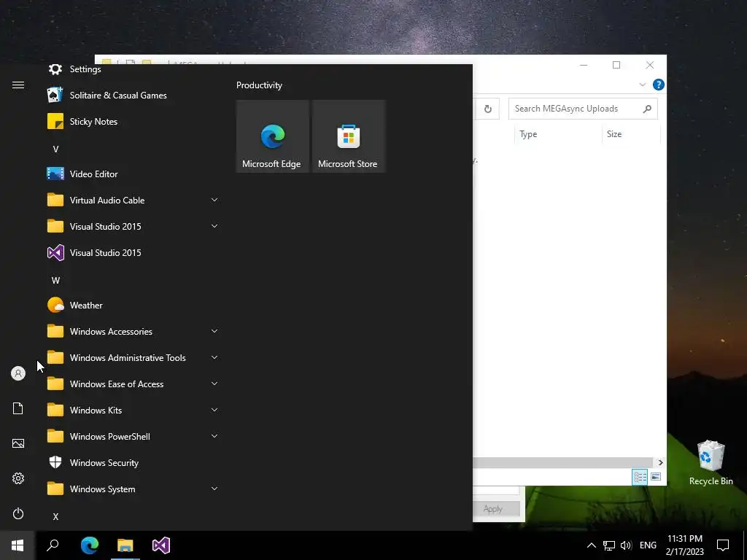Expand the Explorer ribbon chevron

pos(642,85)
